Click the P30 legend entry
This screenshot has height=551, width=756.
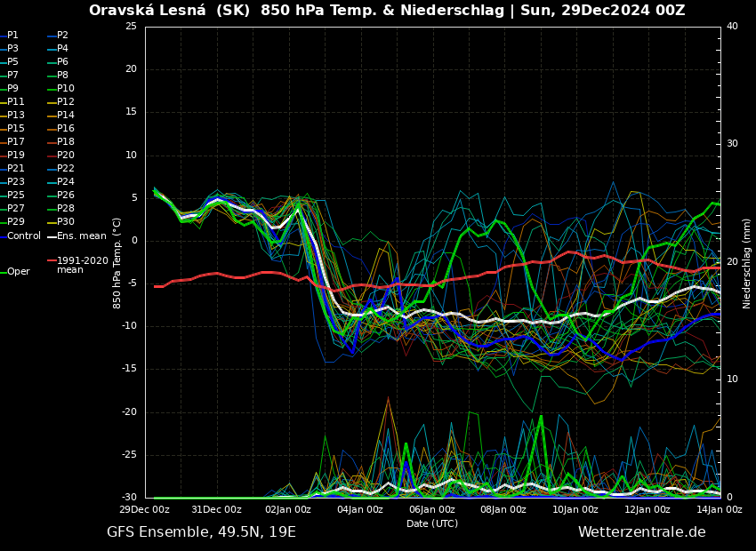tap(66, 222)
